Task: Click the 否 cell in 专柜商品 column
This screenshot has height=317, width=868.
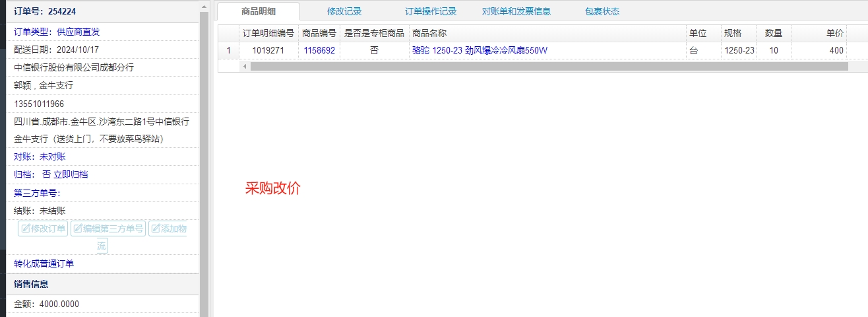Action: 375,50
